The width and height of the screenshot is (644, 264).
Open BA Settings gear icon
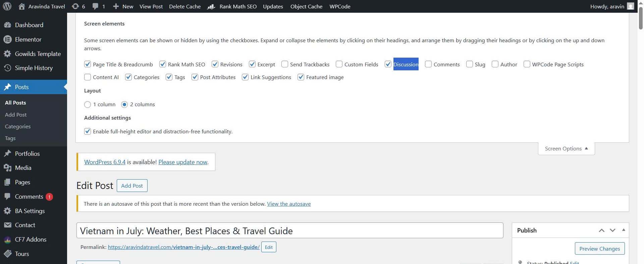tap(7, 211)
